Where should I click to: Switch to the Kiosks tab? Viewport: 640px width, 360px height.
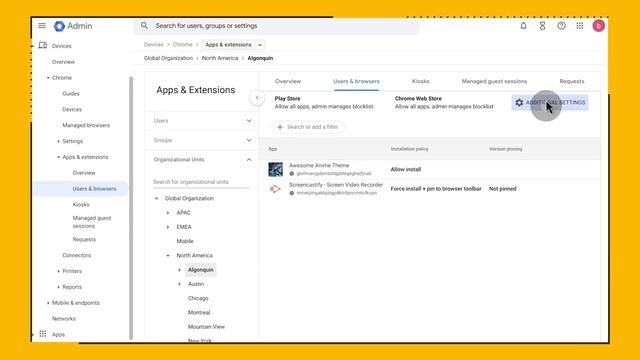[x=420, y=81]
